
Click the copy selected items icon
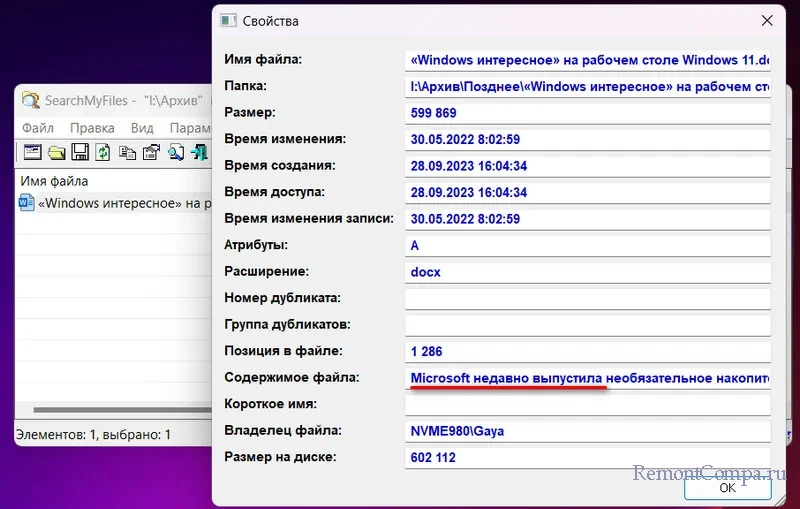[127, 153]
